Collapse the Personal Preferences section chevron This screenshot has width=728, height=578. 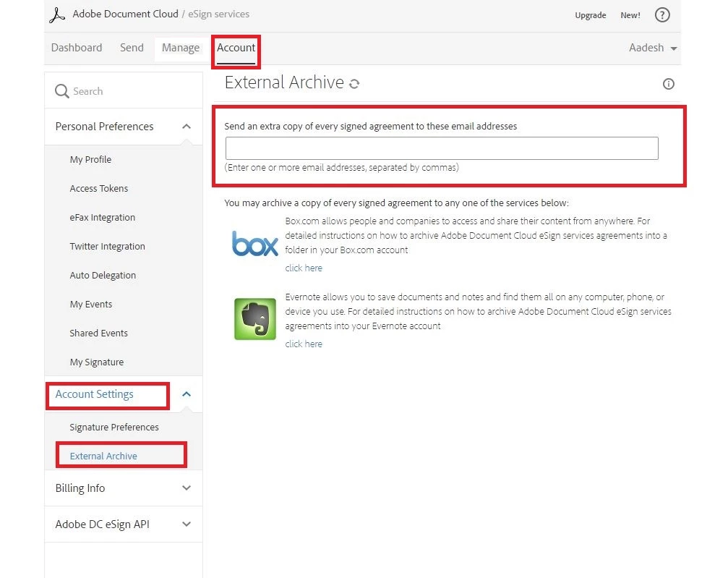pos(187,127)
